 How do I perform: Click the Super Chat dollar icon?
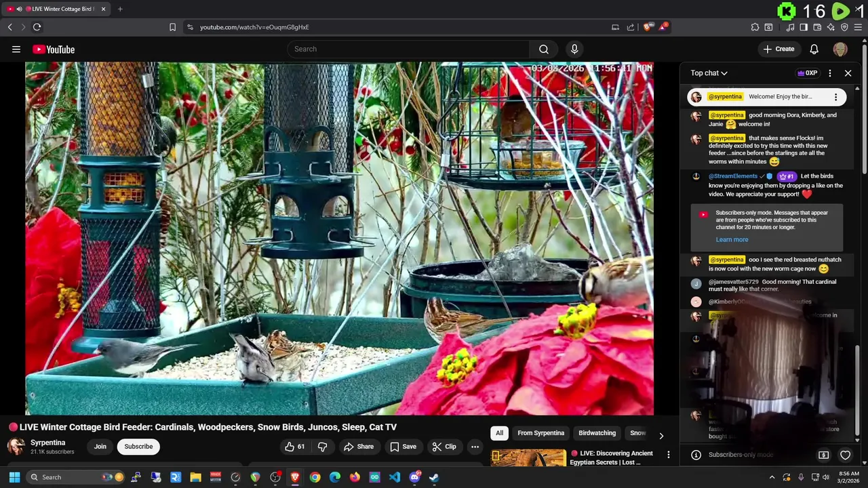[x=823, y=455]
